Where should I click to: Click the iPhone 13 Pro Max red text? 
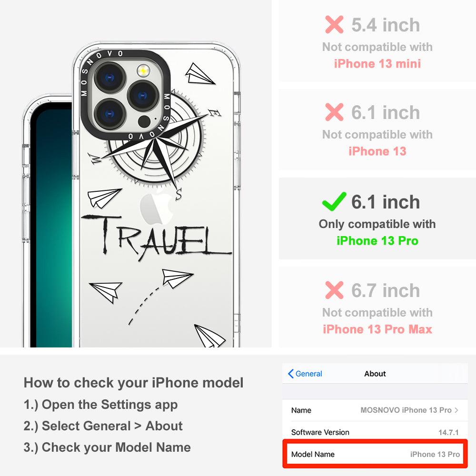377,329
